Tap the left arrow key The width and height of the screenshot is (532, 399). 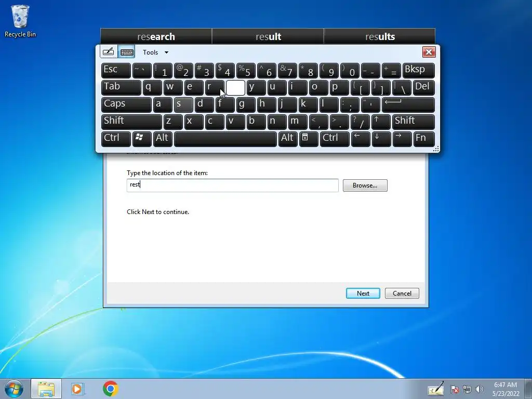click(x=361, y=139)
